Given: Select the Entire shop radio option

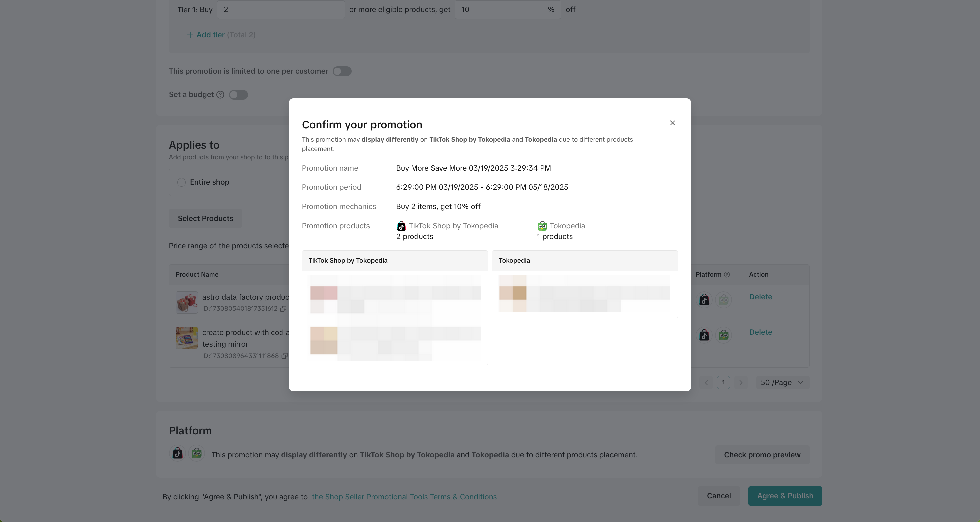Looking at the screenshot, I should (x=182, y=182).
